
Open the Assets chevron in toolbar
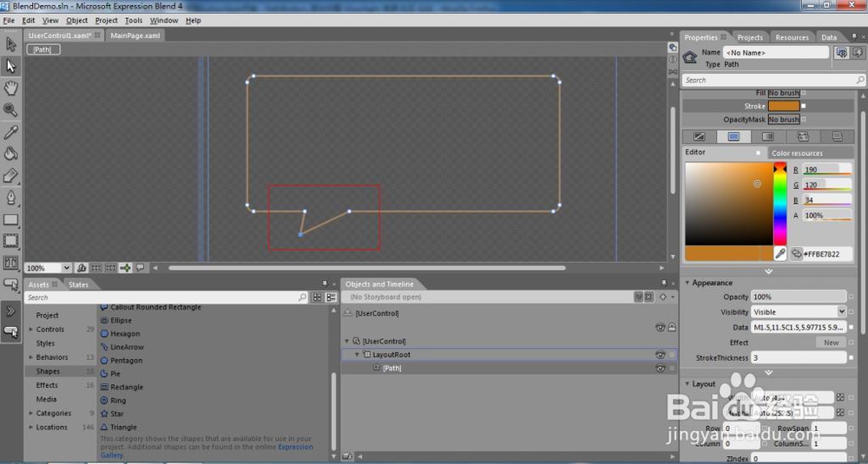[10, 310]
